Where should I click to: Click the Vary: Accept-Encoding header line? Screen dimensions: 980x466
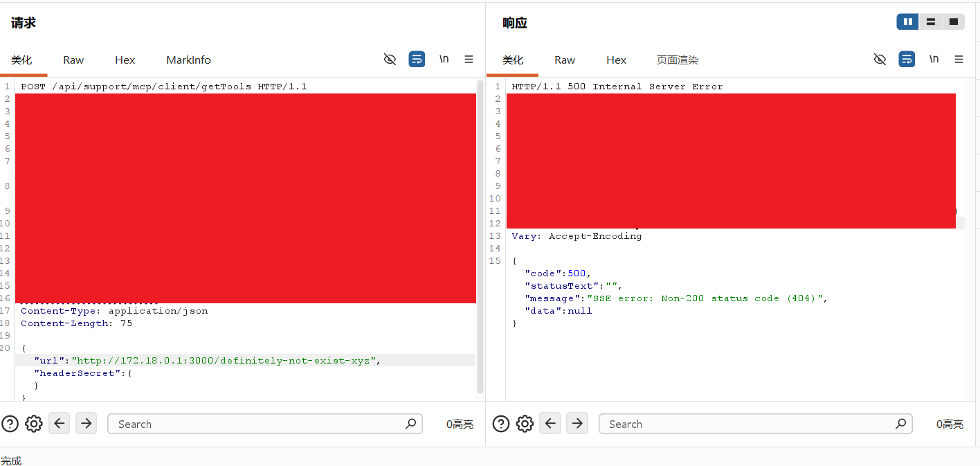577,236
